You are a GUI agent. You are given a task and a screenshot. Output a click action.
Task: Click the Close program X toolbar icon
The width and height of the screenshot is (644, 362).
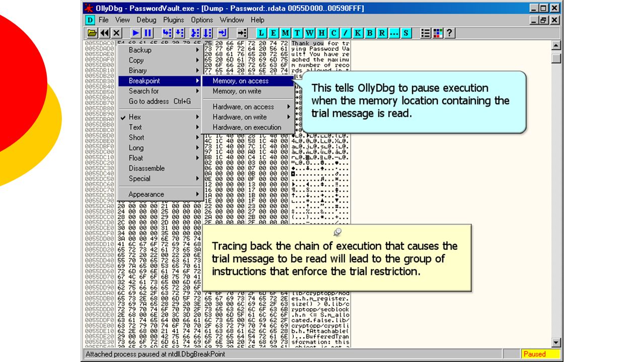[116, 33]
